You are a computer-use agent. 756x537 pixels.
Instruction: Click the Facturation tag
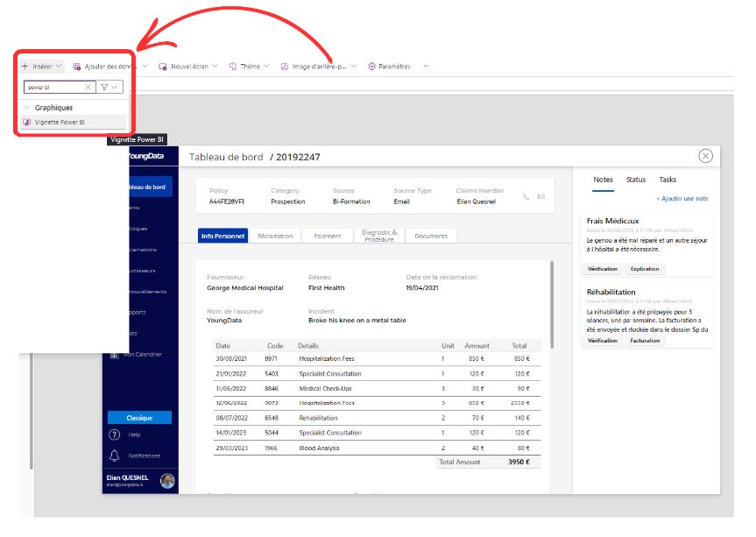tap(645, 340)
